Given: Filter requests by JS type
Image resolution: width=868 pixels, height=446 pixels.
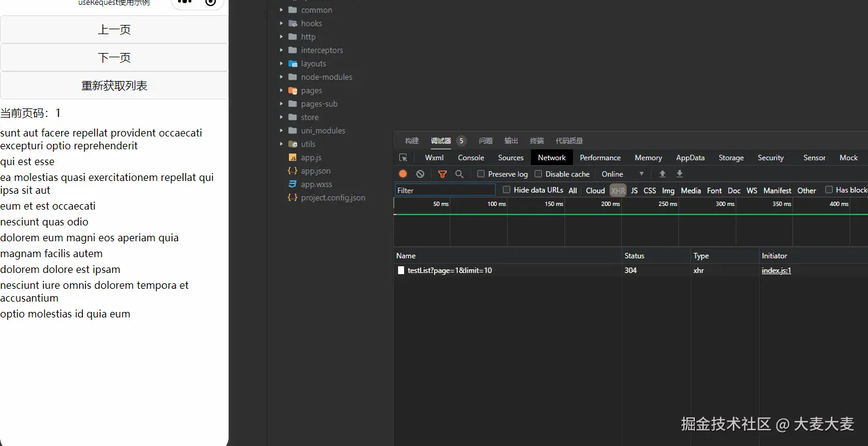Looking at the screenshot, I should (x=634, y=190).
